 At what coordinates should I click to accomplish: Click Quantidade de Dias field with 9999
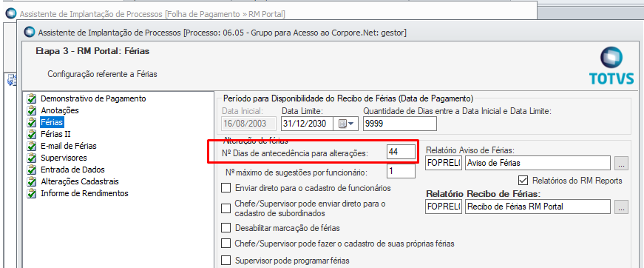[x=400, y=124]
